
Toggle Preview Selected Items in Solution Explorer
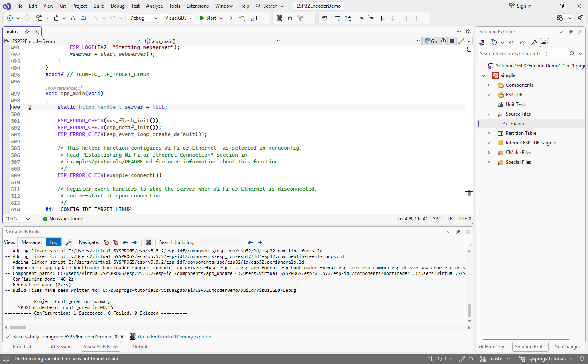(x=545, y=43)
